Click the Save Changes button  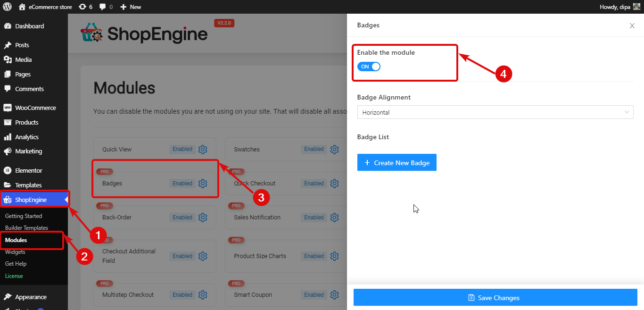(x=495, y=298)
